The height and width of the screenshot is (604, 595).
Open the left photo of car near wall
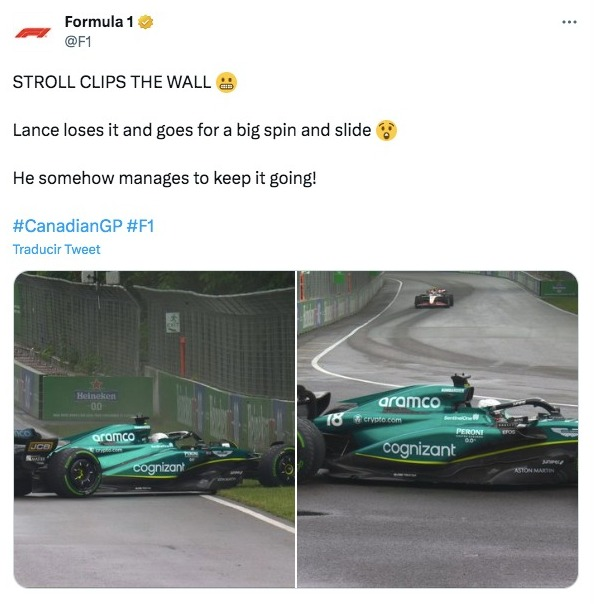coord(154,429)
